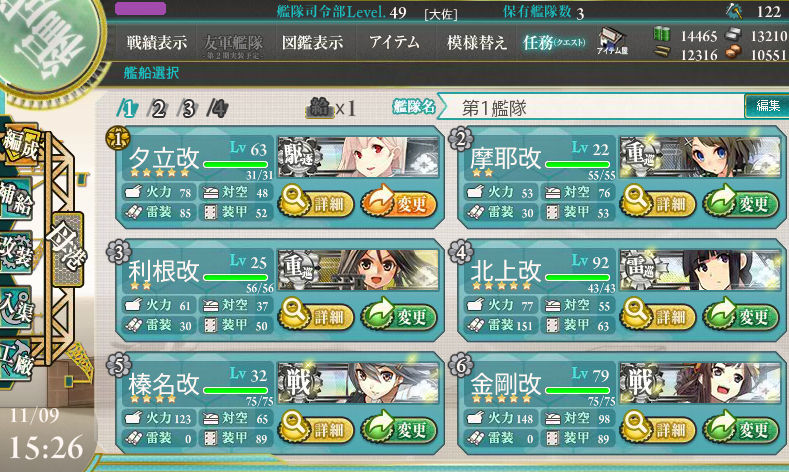Click 編集 to edit fleet name
The width and height of the screenshot is (789, 472).
click(767, 106)
